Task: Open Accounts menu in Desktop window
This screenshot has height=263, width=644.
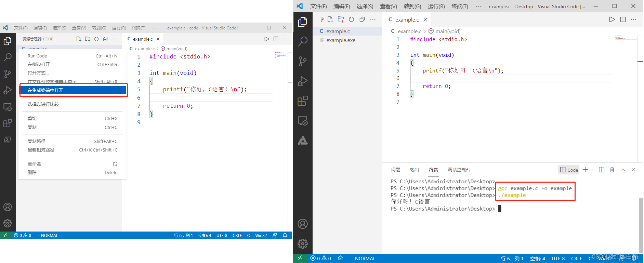Action: (x=303, y=224)
